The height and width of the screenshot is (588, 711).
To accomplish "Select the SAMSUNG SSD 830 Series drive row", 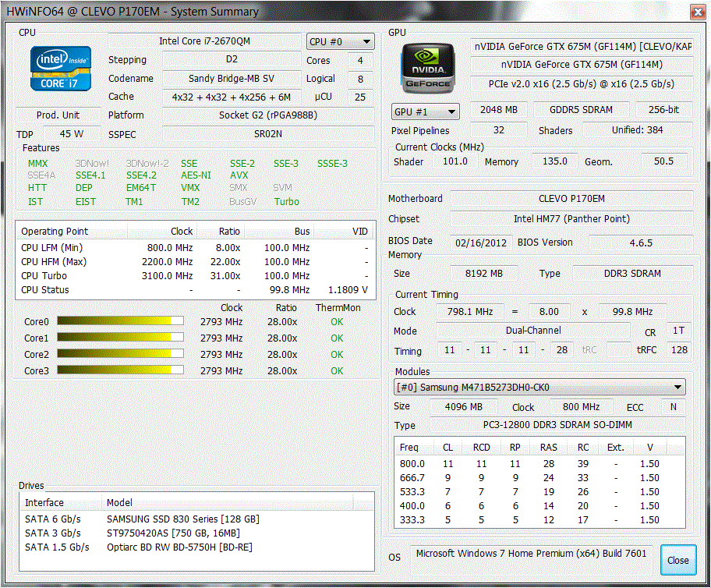I will 196,519.
